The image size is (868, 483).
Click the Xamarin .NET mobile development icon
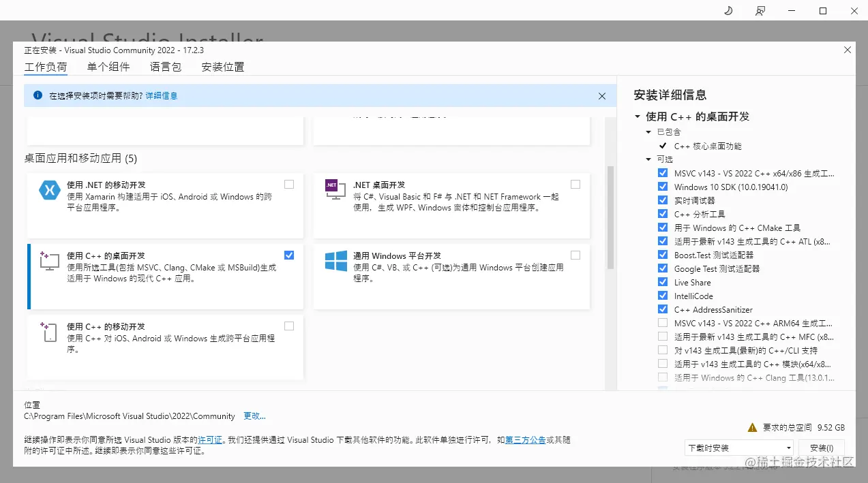(50, 191)
